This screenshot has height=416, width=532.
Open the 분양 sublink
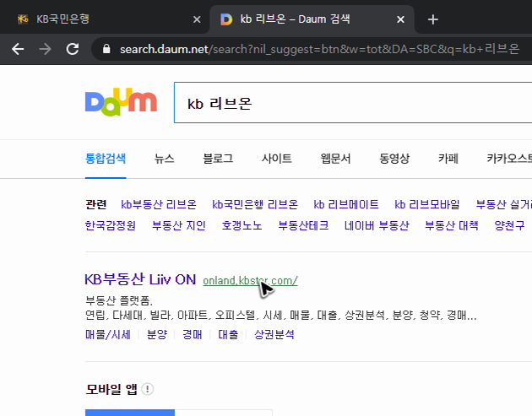[x=157, y=335]
